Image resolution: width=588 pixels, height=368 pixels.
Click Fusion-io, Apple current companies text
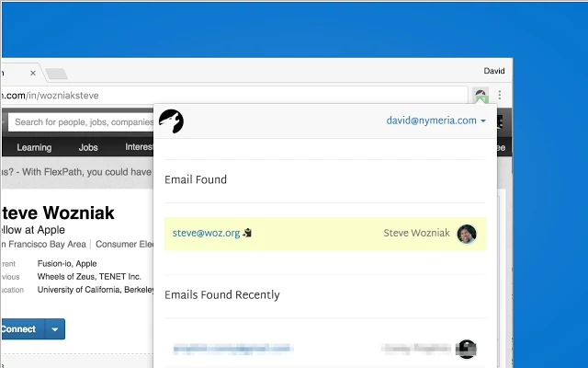coord(67,264)
